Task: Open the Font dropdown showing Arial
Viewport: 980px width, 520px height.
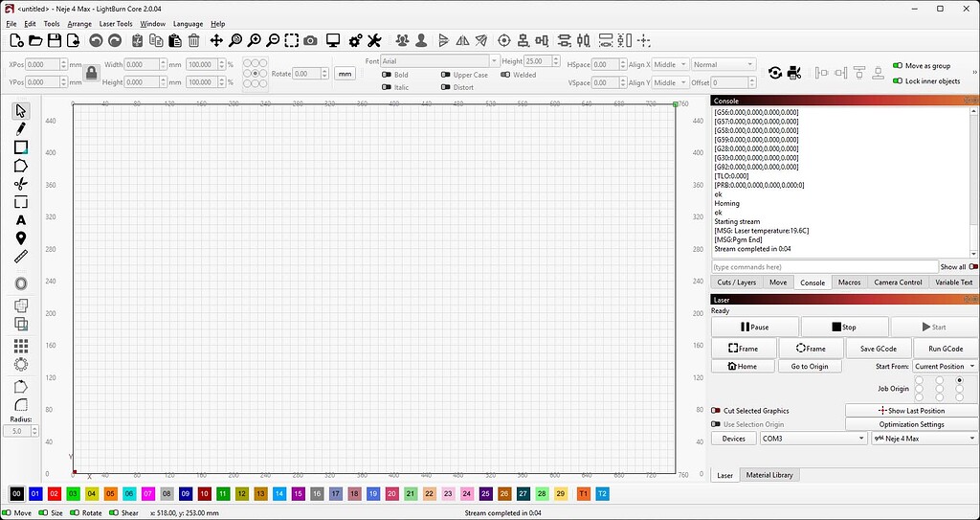Action: click(440, 61)
